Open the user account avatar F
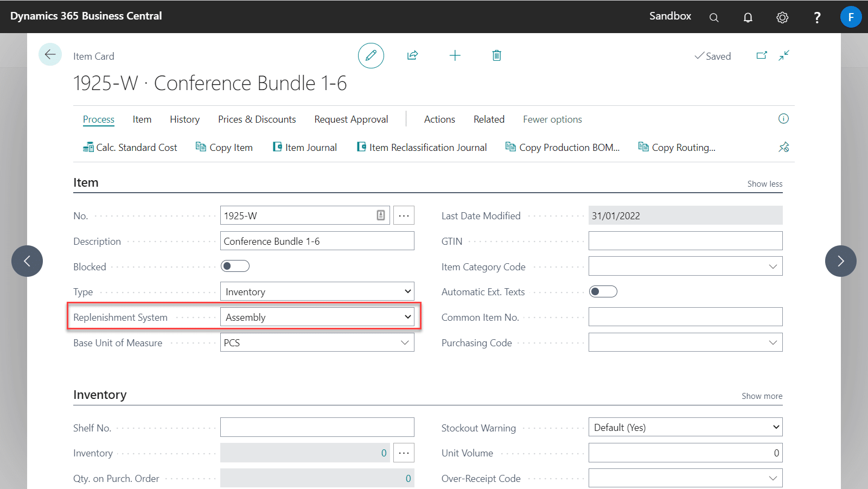The width and height of the screenshot is (868, 489). [851, 17]
